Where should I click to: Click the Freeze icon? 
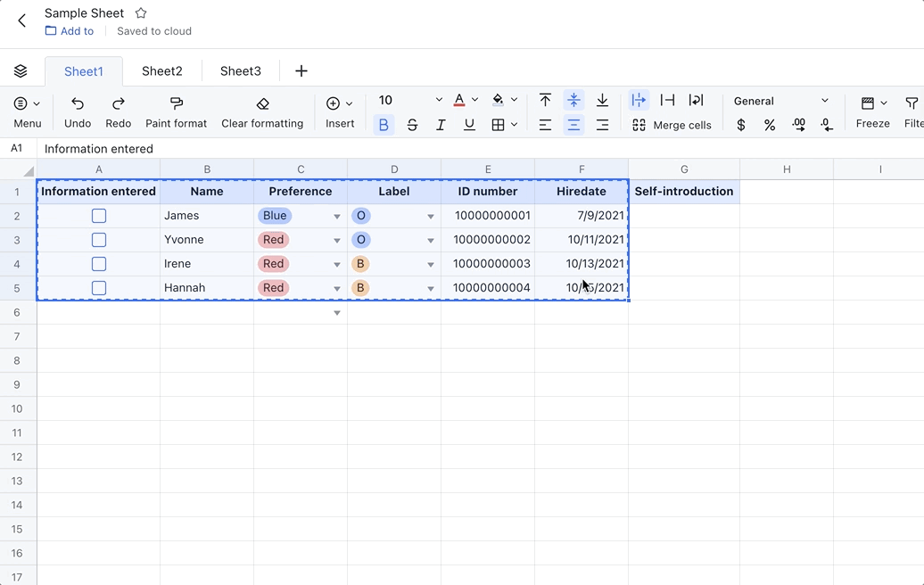click(872, 111)
